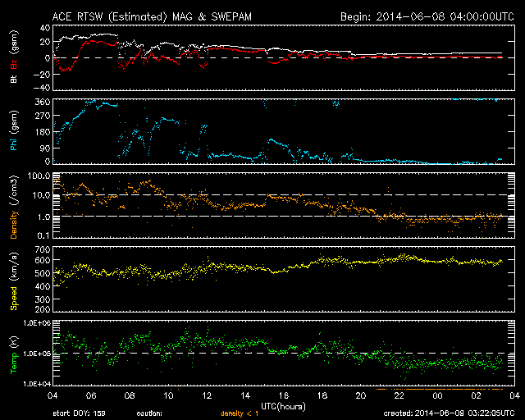Click the title "ACE RTSW (Estimated) MAG & SWEPAM"

pyautogui.click(x=152, y=16)
